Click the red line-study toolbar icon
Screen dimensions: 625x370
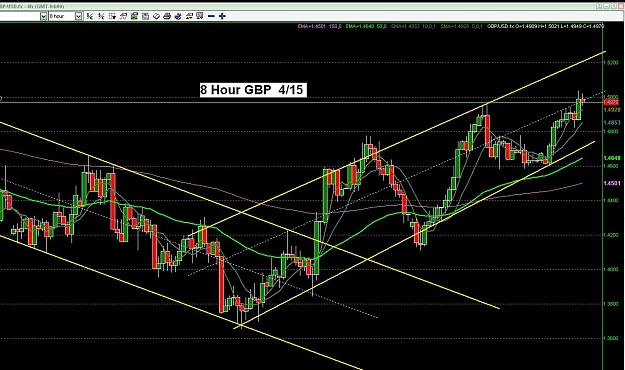click(124, 16)
